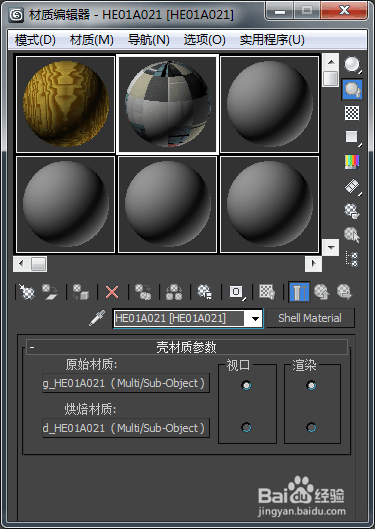Click Put Material to Scene icon
Screen dimensions: 375x529
(x=50, y=292)
